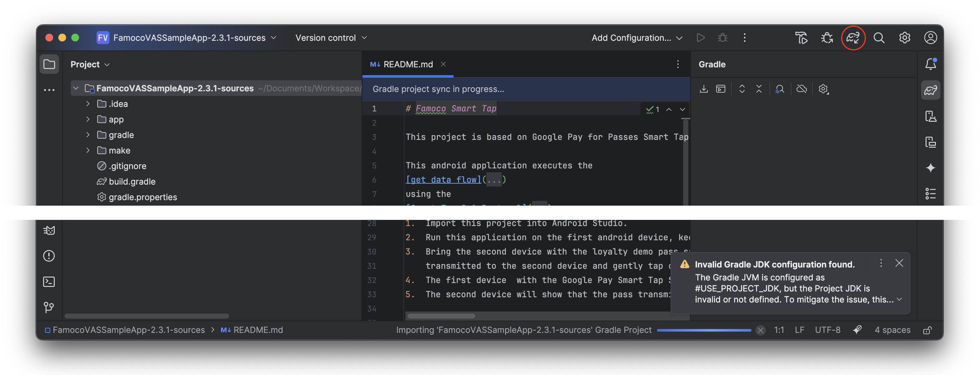Switch to the README.md editor tab
The image size is (980, 375).
408,64
